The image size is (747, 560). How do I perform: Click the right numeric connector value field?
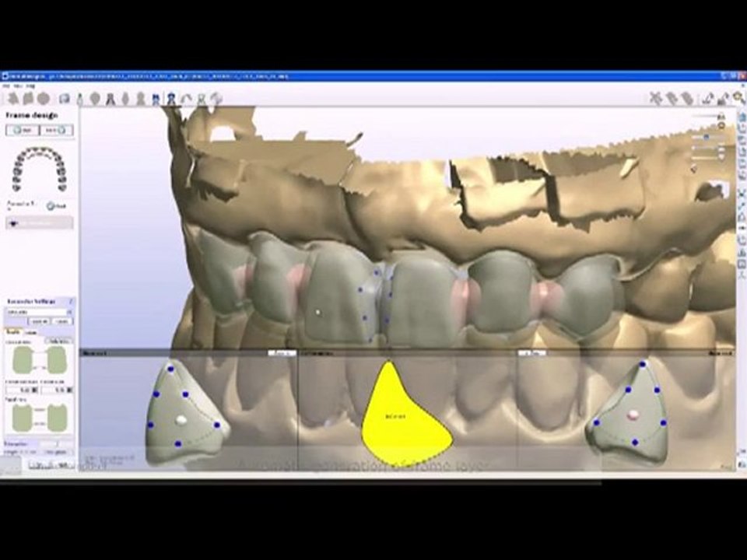[x=56, y=390]
